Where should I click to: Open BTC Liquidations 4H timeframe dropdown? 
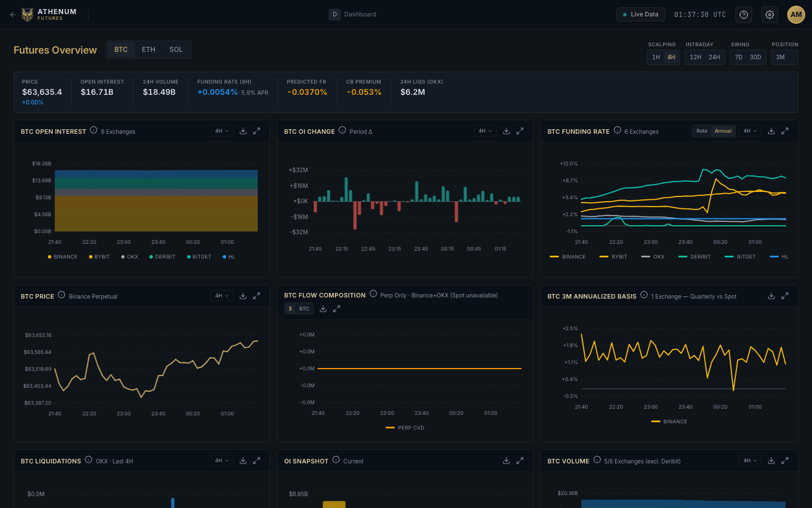pyautogui.click(x=222, y=461)
